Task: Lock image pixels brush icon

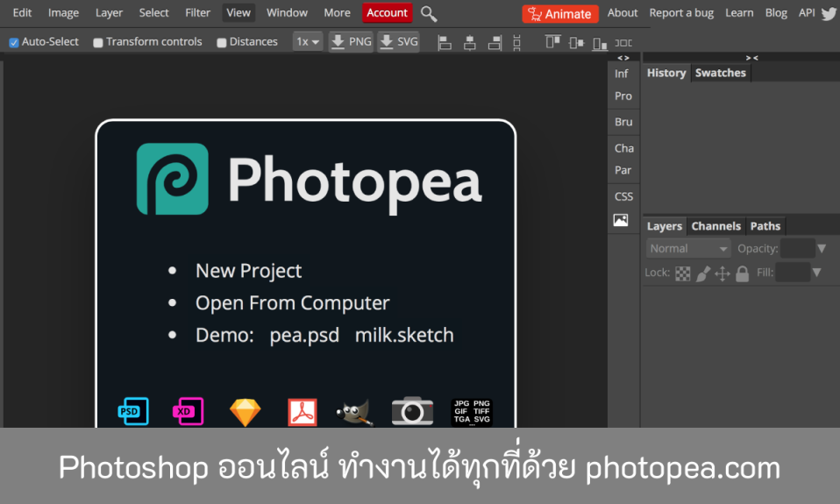Action: tap(703, 273)
